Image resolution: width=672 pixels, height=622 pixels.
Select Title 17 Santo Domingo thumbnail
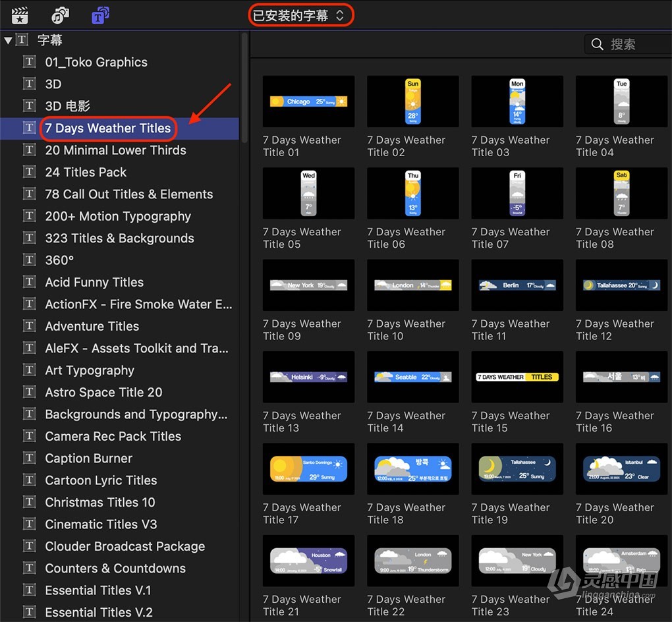(x=308, y=468)
